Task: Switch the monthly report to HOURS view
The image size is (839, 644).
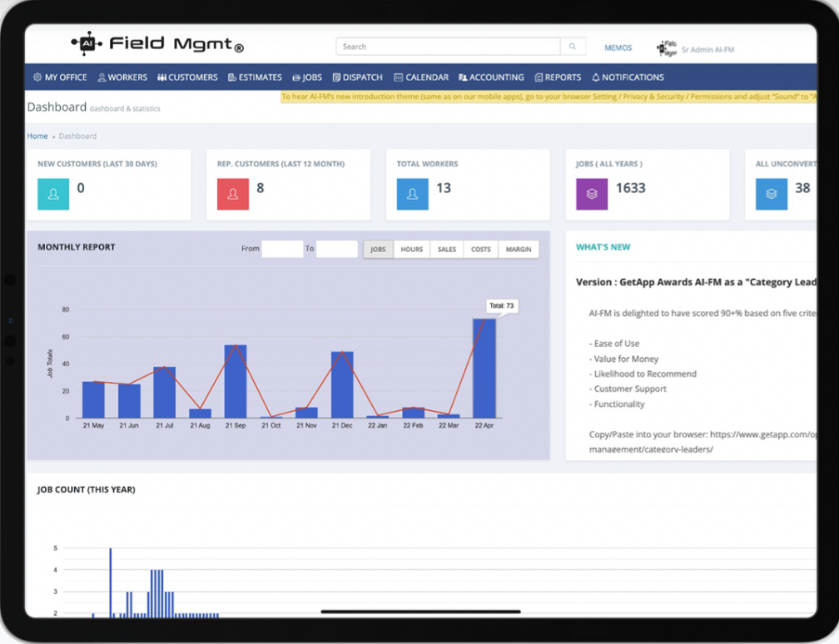Action: tap(412, 249)
